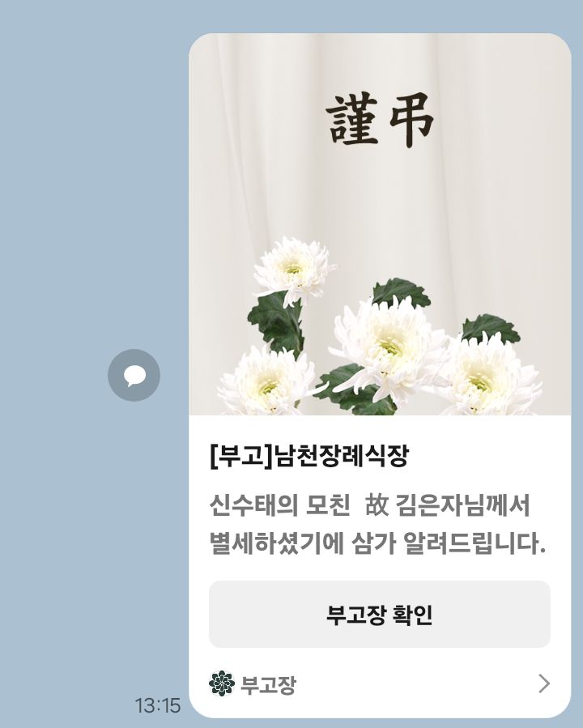Click the rightmost chrysanthemum flower
Image resolution: width=583 pixels, height=728 pixels.
coord(487,377)
